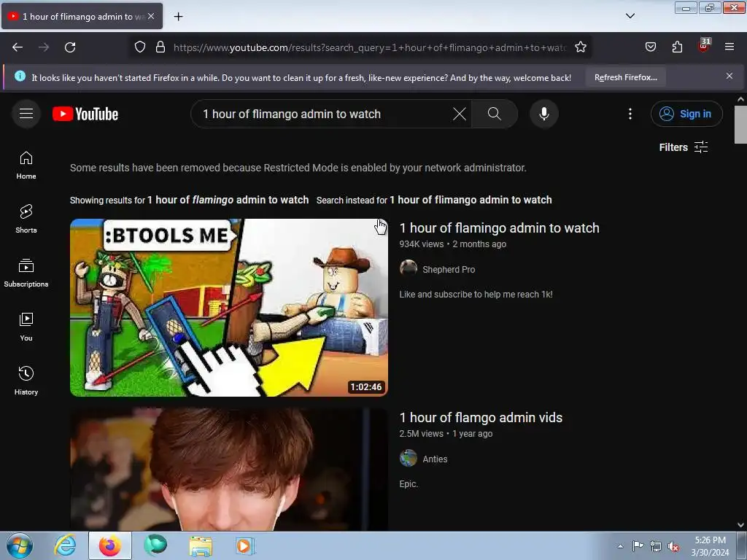
Task: Open the YouTube guide hamburger menu
Action: click(x=26, y=114)
